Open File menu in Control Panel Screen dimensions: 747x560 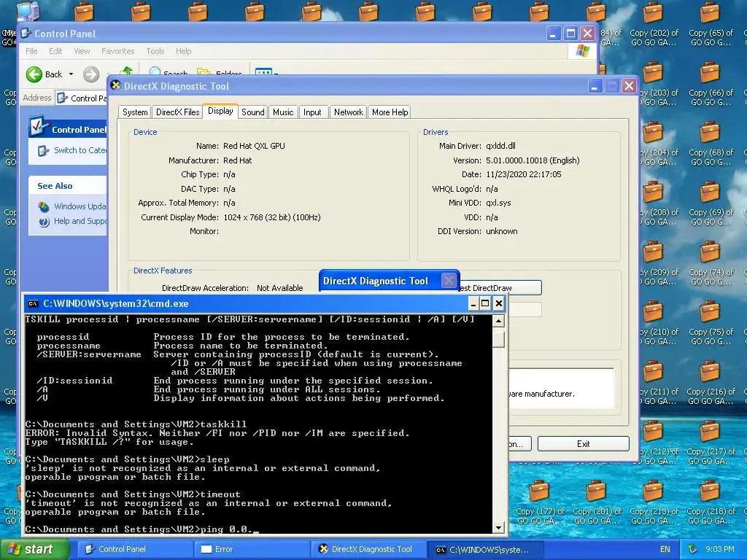(x=31, y=51)
